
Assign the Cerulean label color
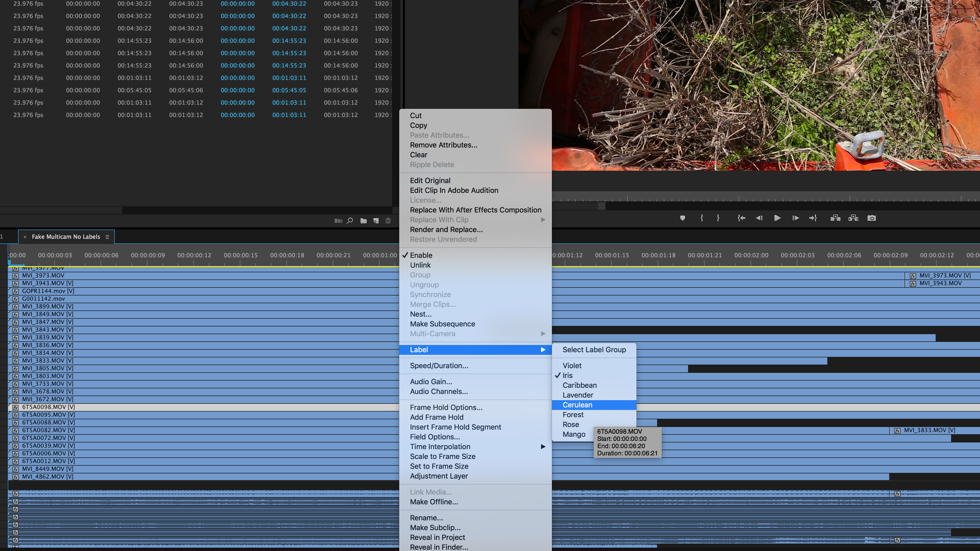coord(577,405)
